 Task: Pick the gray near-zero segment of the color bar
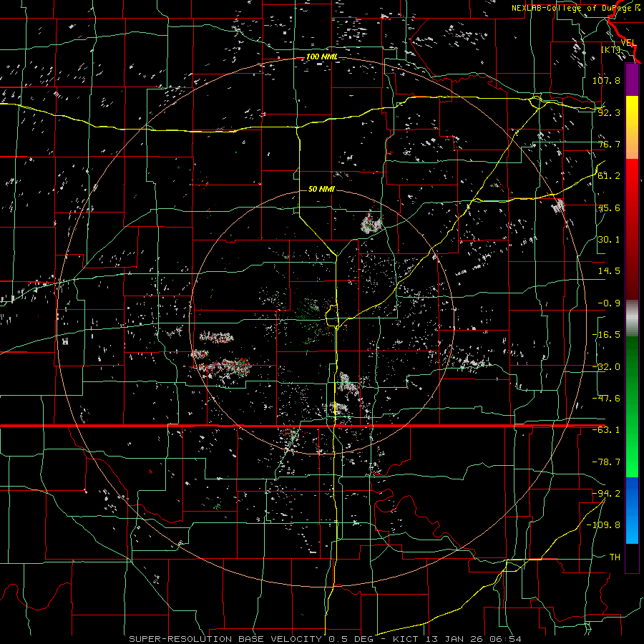pyautogui.click(x=632, y=318)
